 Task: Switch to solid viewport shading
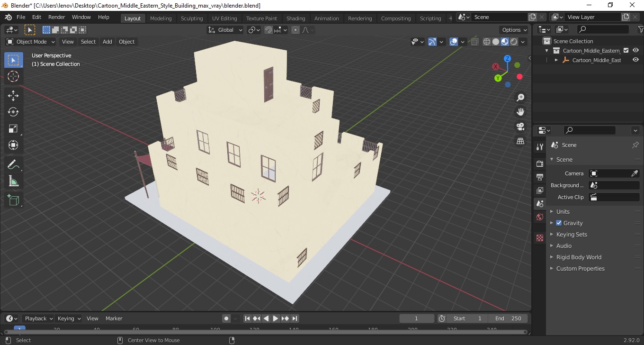pyautogui.click(x=496, y=42)
